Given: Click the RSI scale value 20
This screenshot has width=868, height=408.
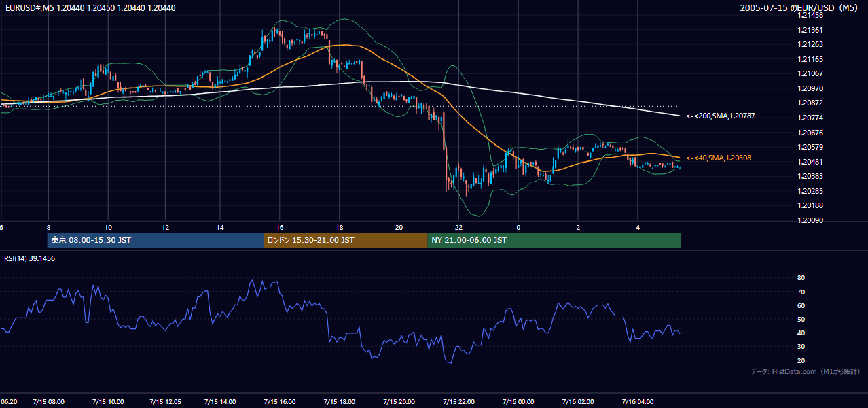Looking at the screenshot, I should click(x=801, y=360).
